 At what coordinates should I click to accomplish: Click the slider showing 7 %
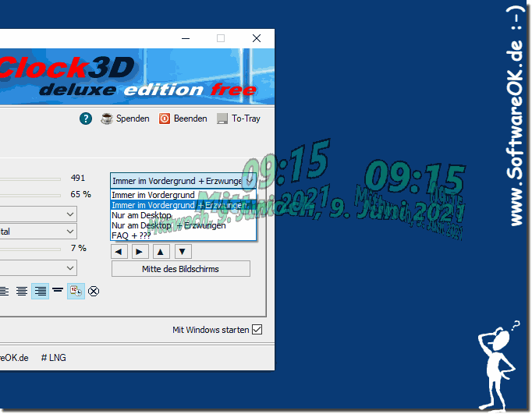[30, 249]
